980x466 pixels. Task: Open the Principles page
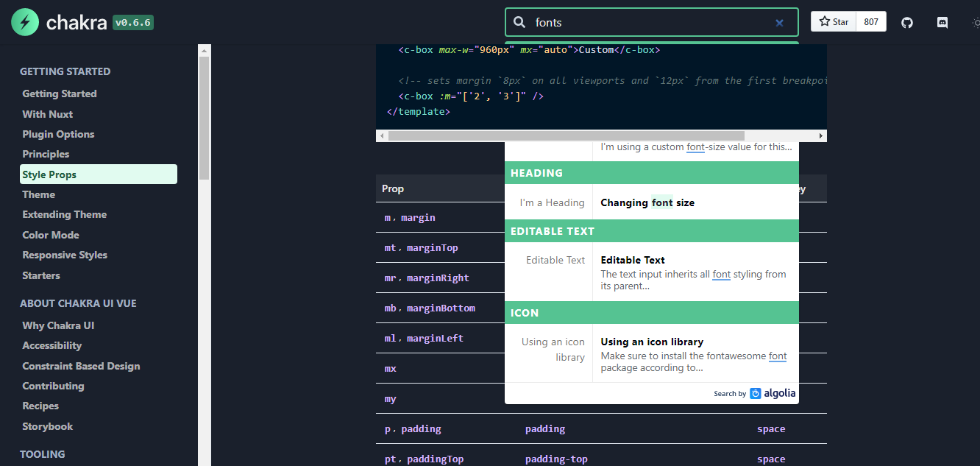46,154
